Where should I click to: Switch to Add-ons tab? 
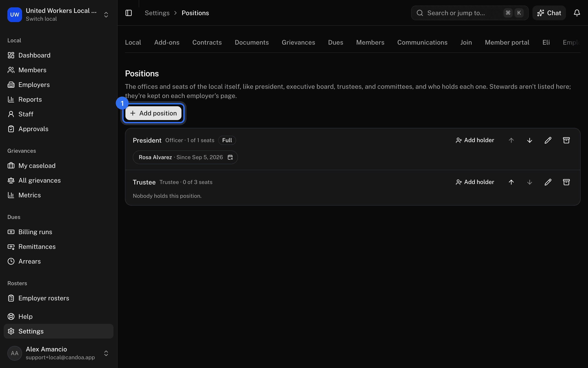click(x=167, y=42)
